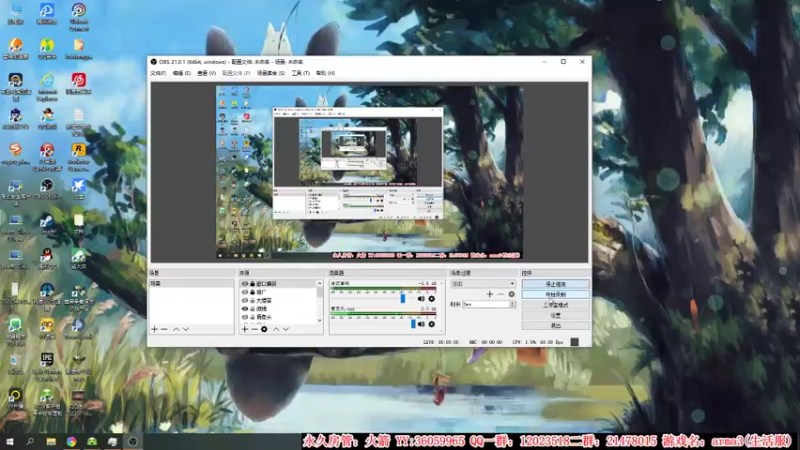Move scene down with the Scenes panel down arrow

pyautogui.click(x=186, y=330)
